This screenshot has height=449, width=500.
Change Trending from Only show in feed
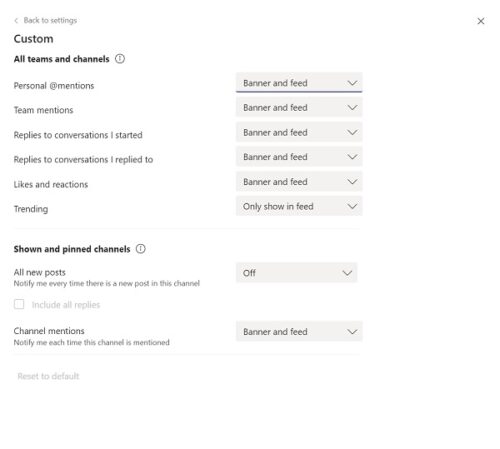click(299, 206)
